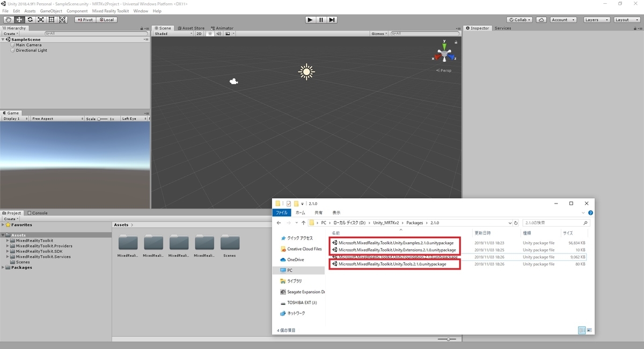Toggle scene lighting sun icon
Viewport: 644px width, 349px height.
[x=210, y=33]
